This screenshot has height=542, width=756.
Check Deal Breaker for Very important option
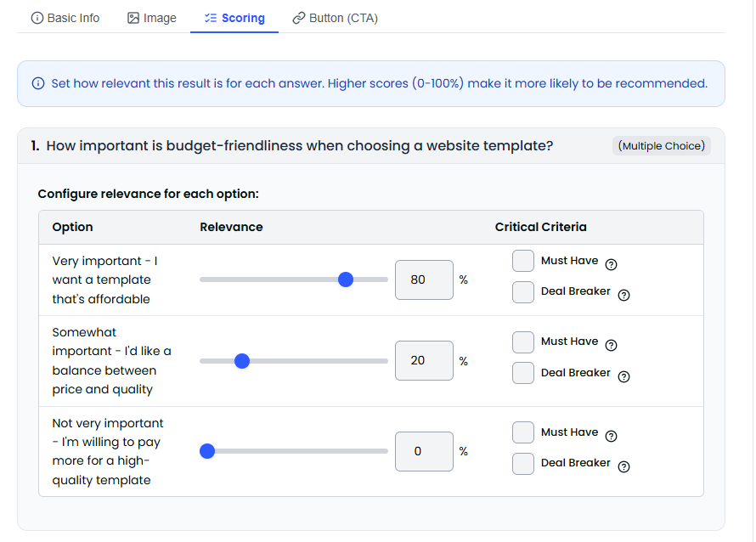(523, 292)
